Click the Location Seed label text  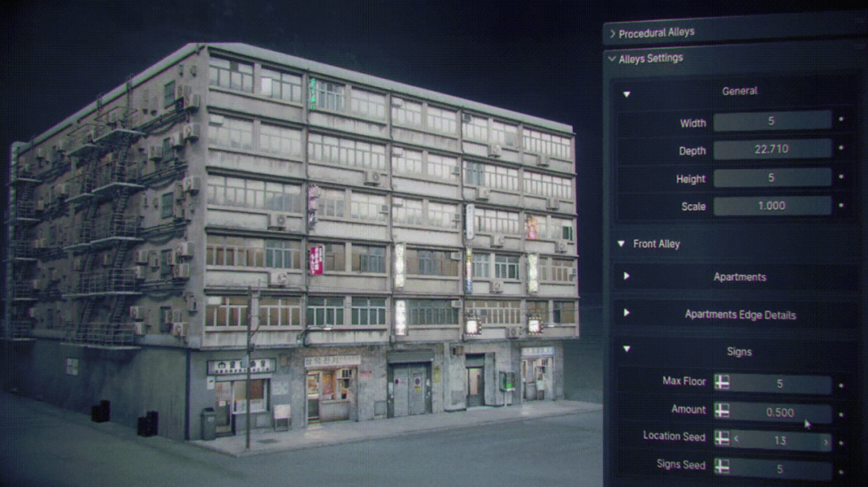click(674, 436)
